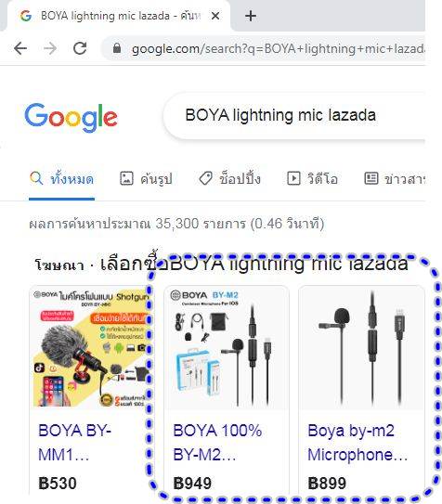Screen dimensions: 442x504
Task: Open the วิดีโอ videos tab
Action: point(312,179)
